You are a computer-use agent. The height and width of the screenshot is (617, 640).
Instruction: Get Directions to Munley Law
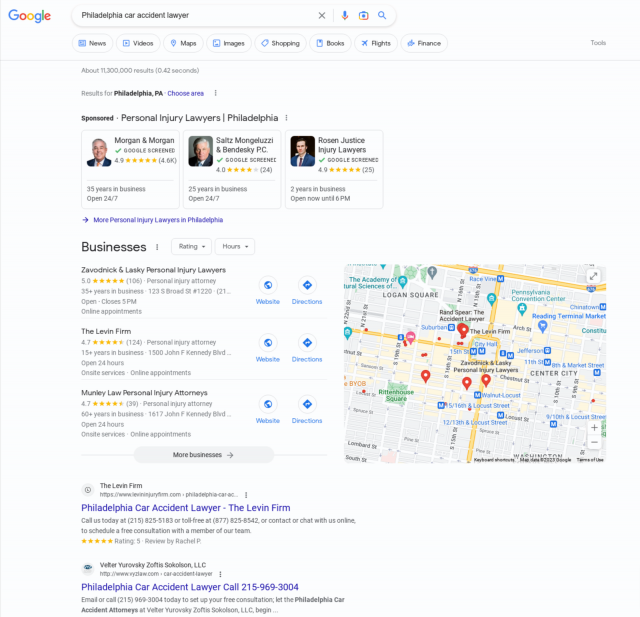[307, 409]
